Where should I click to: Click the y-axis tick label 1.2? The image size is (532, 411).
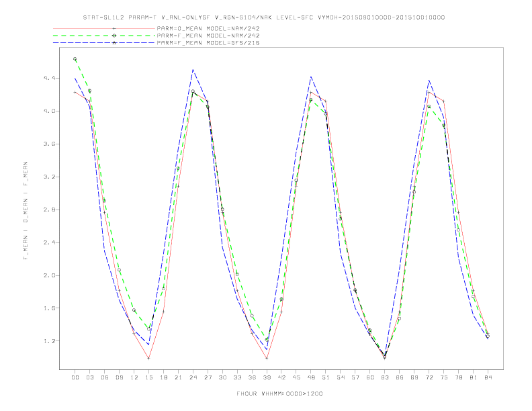49,341
